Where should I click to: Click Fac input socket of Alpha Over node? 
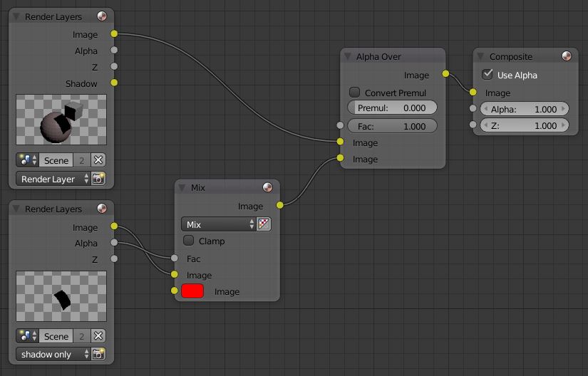pyautogui.click(x=340, y=125)
